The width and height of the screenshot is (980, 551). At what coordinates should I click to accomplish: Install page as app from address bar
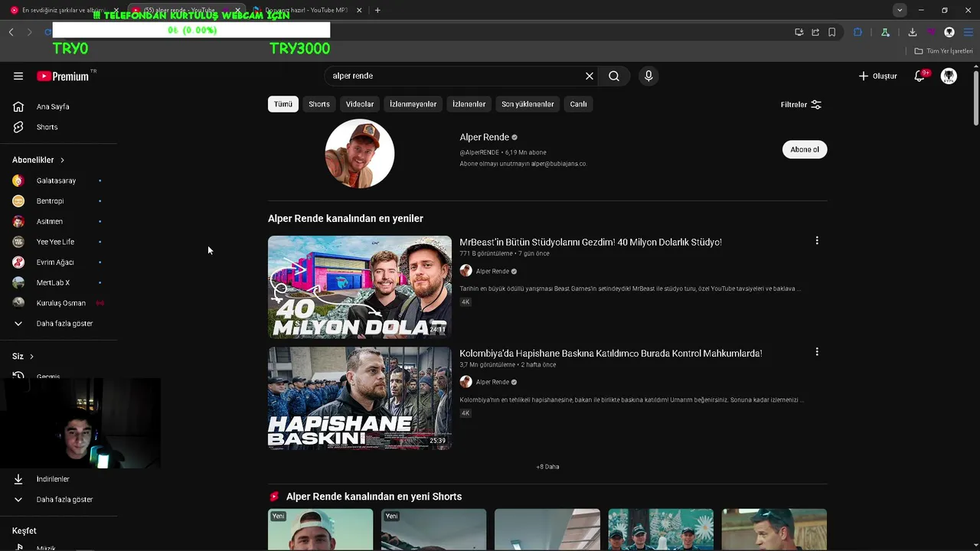coord(799,32)
